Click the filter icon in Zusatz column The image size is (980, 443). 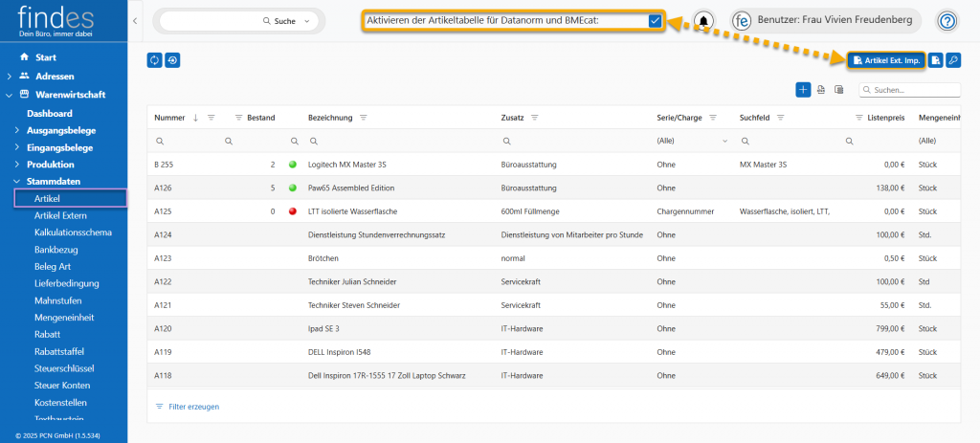(535, 118)
